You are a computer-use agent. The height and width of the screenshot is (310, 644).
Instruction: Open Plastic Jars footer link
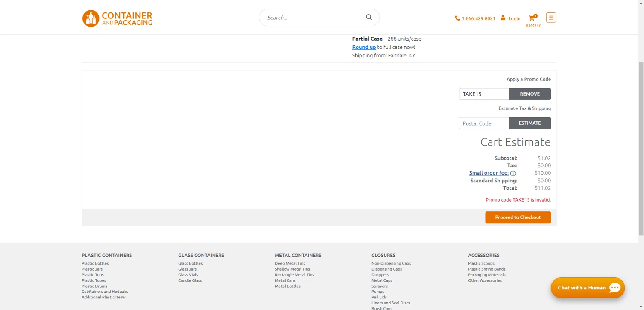(x=92, y=269)
